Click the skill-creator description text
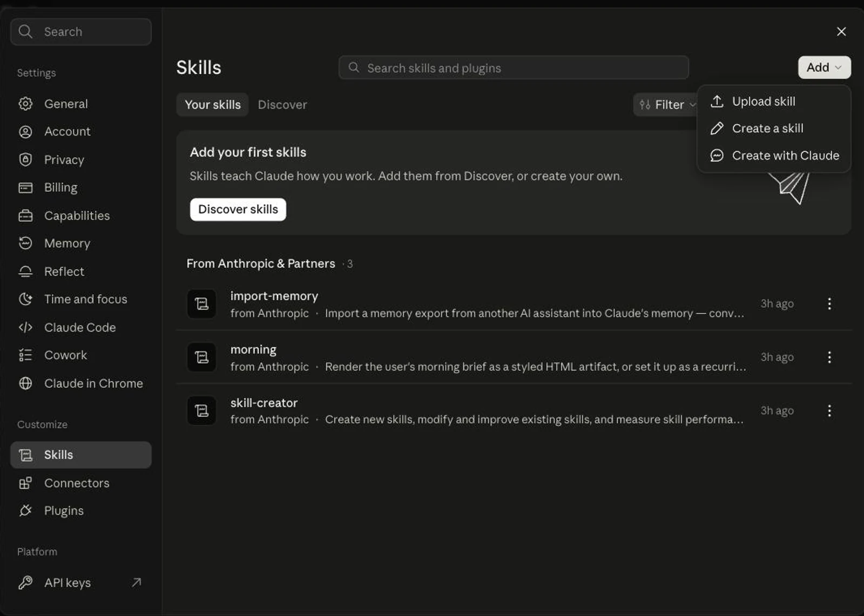The height and width of the screenshot is (616, 864). click(x=534, y=419)
